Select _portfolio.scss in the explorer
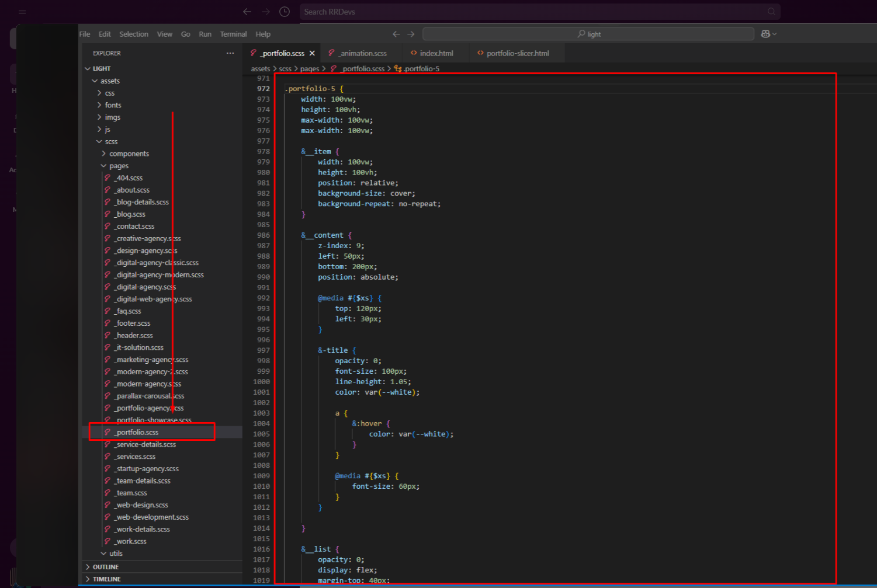Screen dimensions: 877x588 click(x=137, y=433)
